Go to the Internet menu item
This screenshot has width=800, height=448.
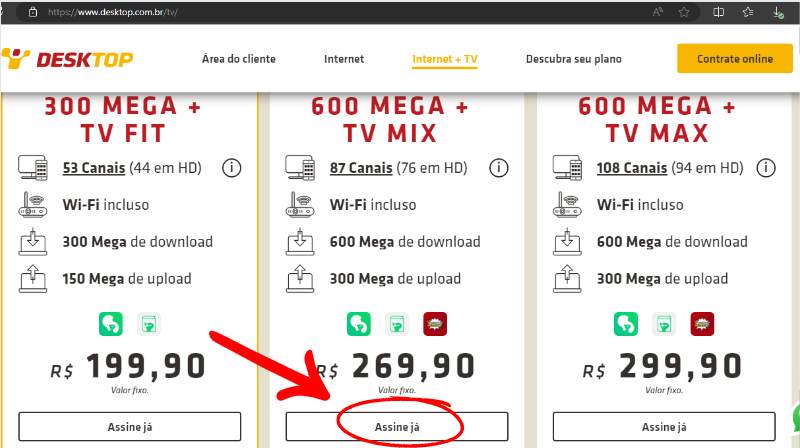(344, 59)
